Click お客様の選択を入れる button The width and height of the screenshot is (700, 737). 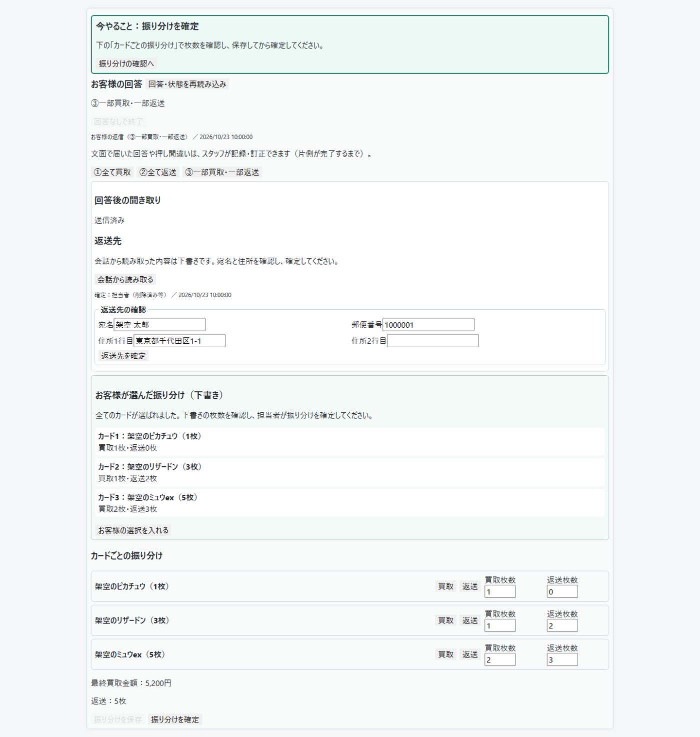click(133, 530)
